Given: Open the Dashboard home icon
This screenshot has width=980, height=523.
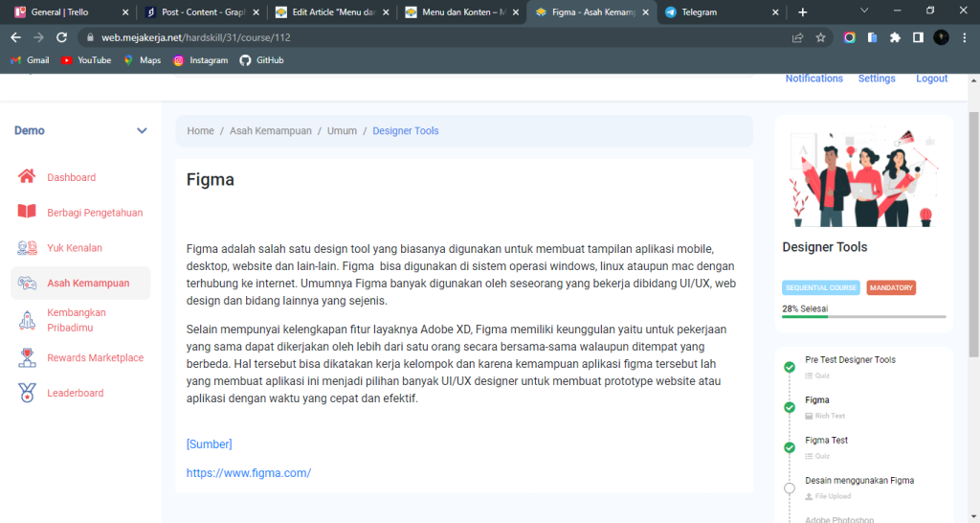Looking at the screenshot, I should [x=26, y=176].
